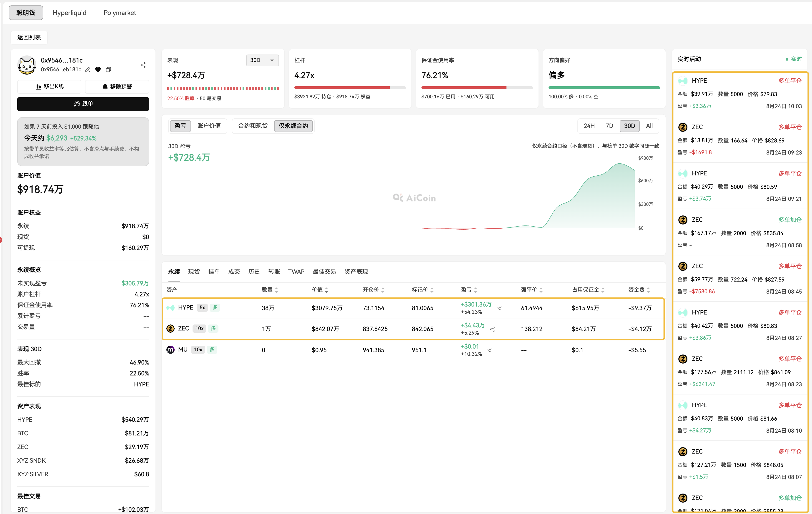Share the ZEC position profit

pos(492,329)
